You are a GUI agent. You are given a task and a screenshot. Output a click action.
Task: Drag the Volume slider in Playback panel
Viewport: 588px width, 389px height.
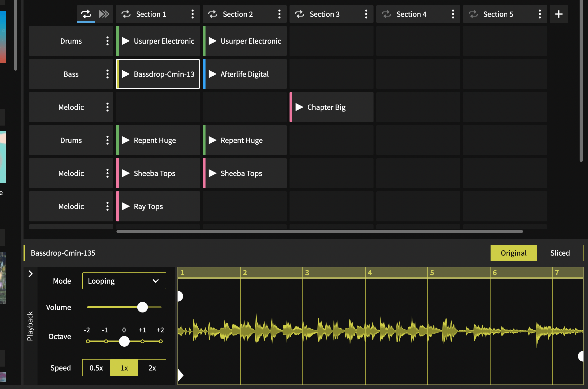pyautogui.click(x=142, y=307)
